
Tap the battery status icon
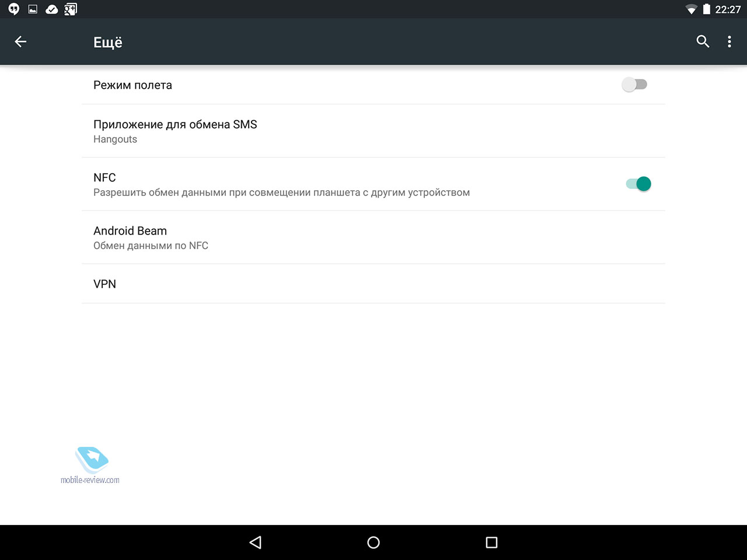tap(706, 9)
